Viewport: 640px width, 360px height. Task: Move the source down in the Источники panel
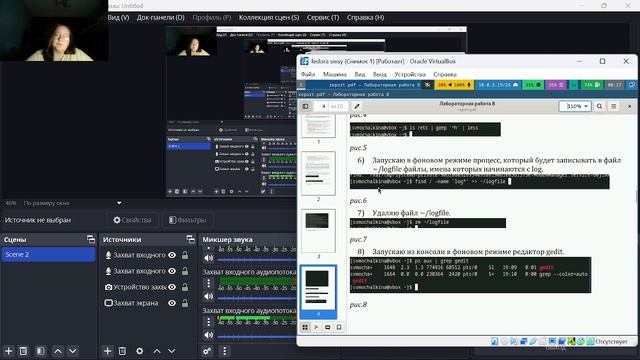[x=171, y=351]
